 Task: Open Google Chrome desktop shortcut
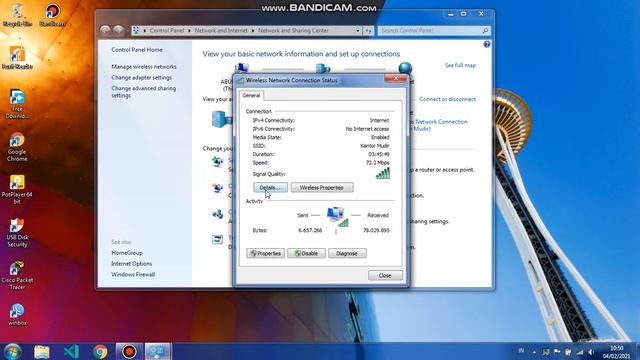[17, 147]
